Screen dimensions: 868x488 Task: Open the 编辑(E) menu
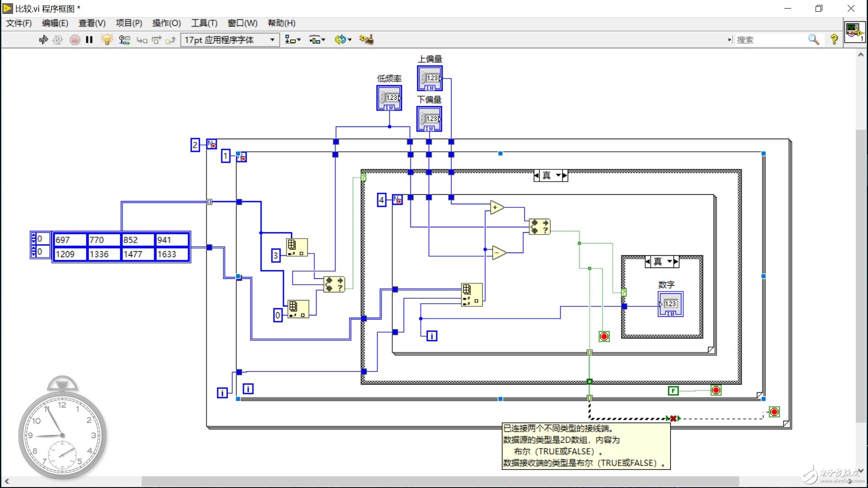tap(55, 23)
